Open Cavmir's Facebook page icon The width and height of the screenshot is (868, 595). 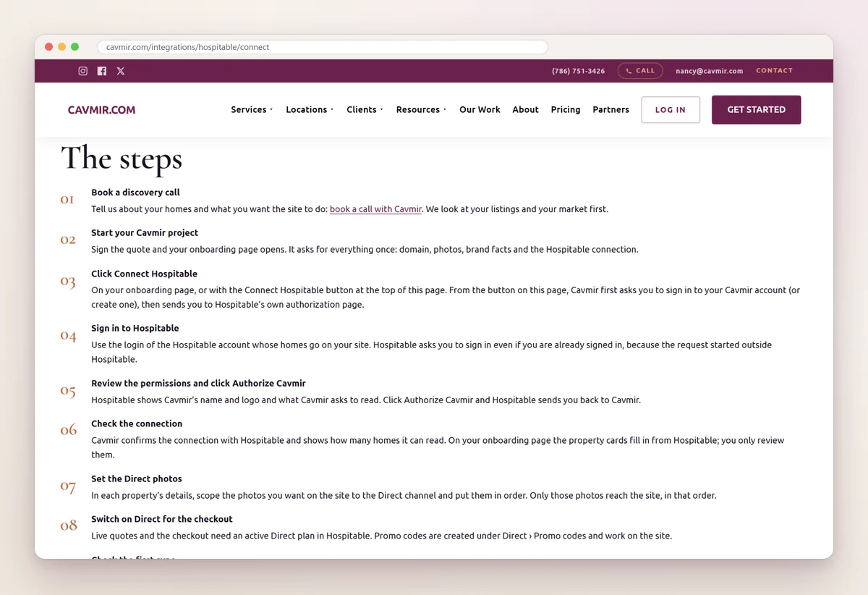[x=102, y=71]
